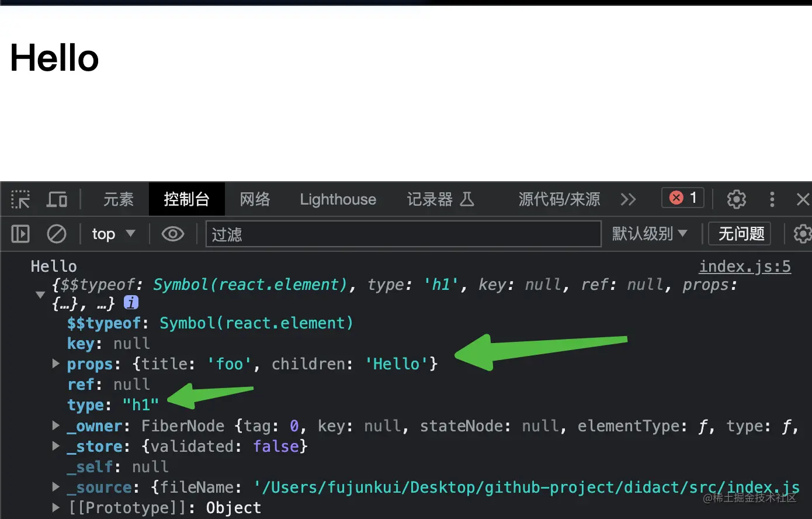The image size is (812, 519).
Task: Expand the _store property
Action: tap(56, 446)
